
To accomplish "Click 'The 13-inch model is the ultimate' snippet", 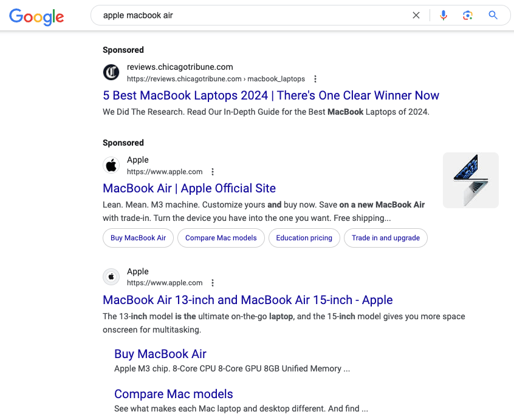I will tap(284, 323).
